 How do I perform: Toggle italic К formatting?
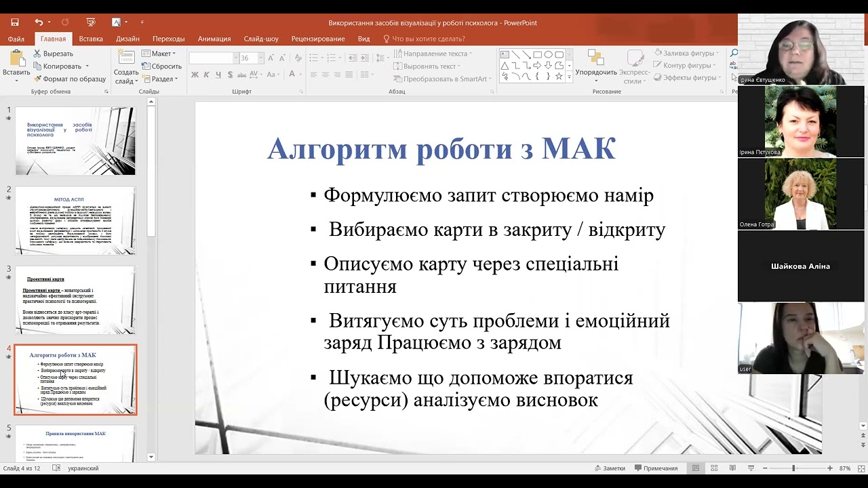tap(207, 75)
